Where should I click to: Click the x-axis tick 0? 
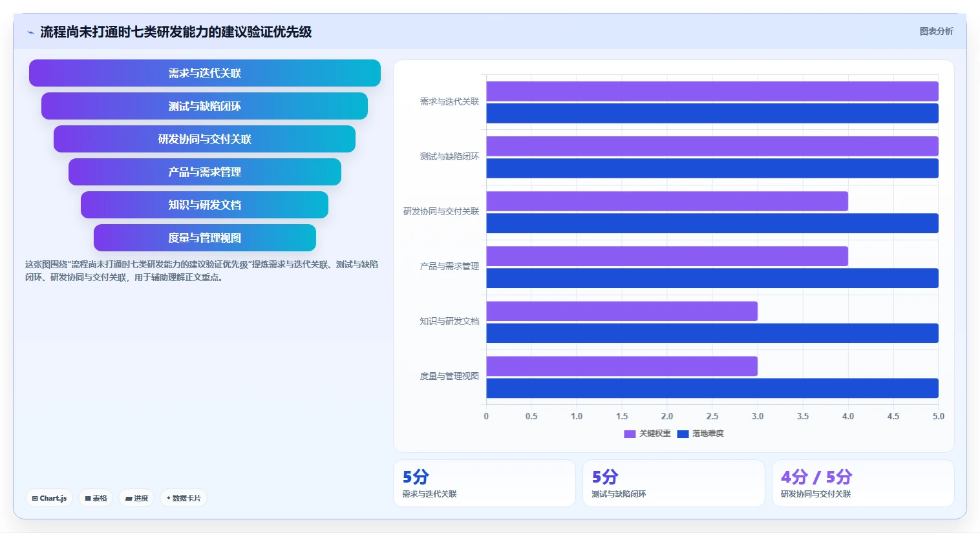[486, 416]
